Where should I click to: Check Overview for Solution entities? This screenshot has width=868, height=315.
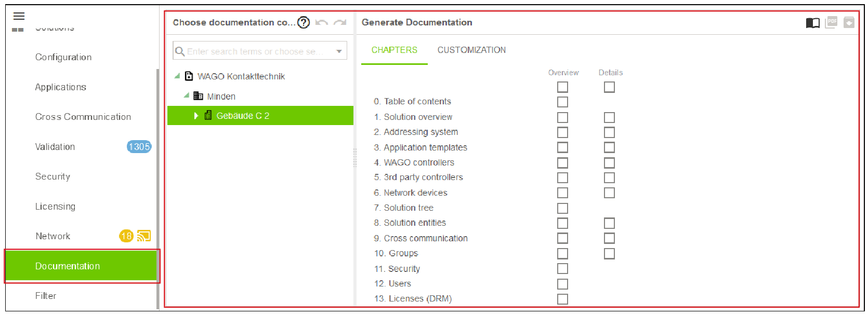(562, 223)
